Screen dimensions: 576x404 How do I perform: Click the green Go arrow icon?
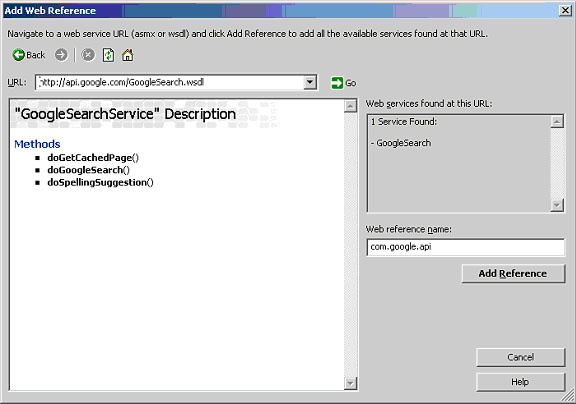(x=337, y=83)
